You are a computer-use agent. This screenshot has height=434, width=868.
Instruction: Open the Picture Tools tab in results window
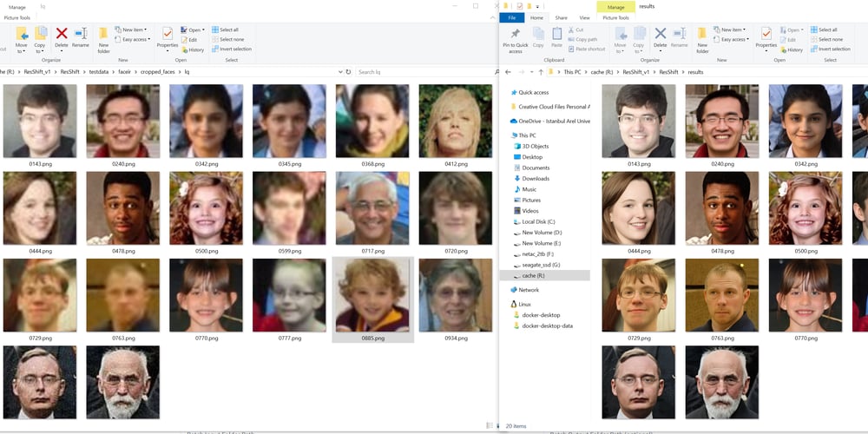[x=615, y=17]
